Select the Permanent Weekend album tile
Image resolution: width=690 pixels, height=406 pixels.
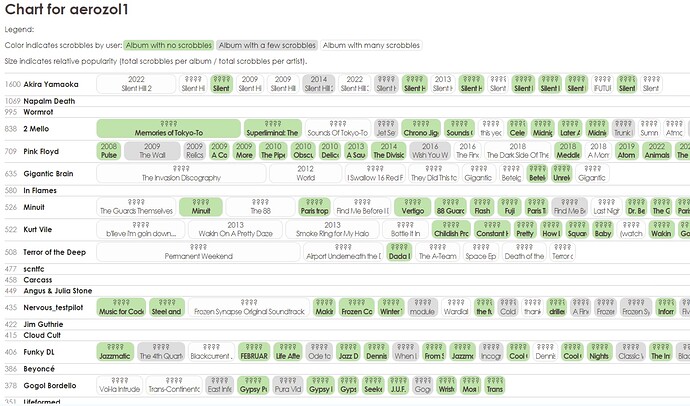[x=198, y=252]
